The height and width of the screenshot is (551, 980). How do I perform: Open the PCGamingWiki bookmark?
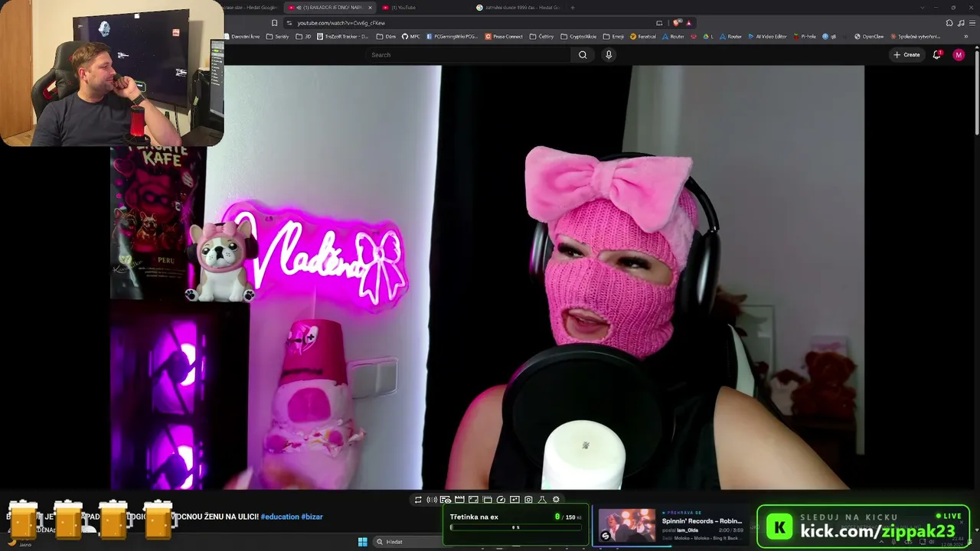[453, 37]
